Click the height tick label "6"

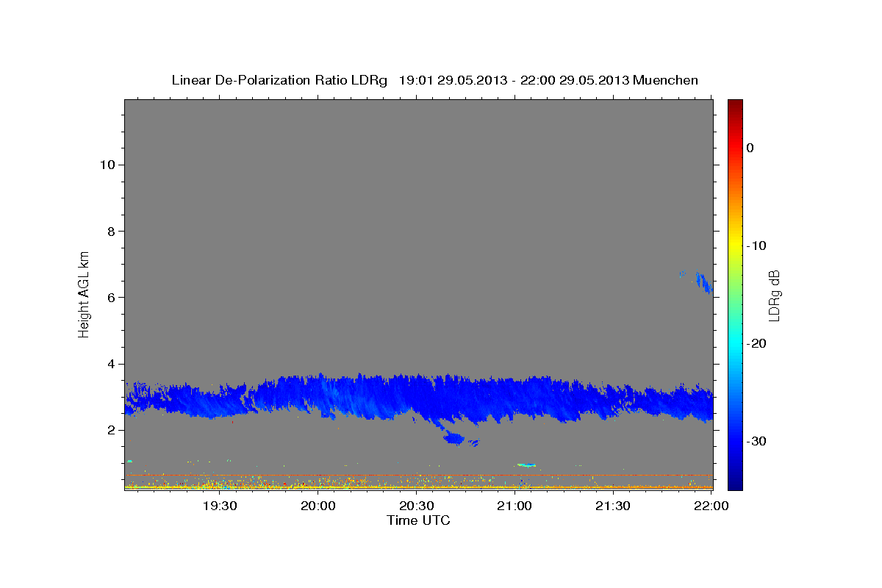[x=111, y=297]
